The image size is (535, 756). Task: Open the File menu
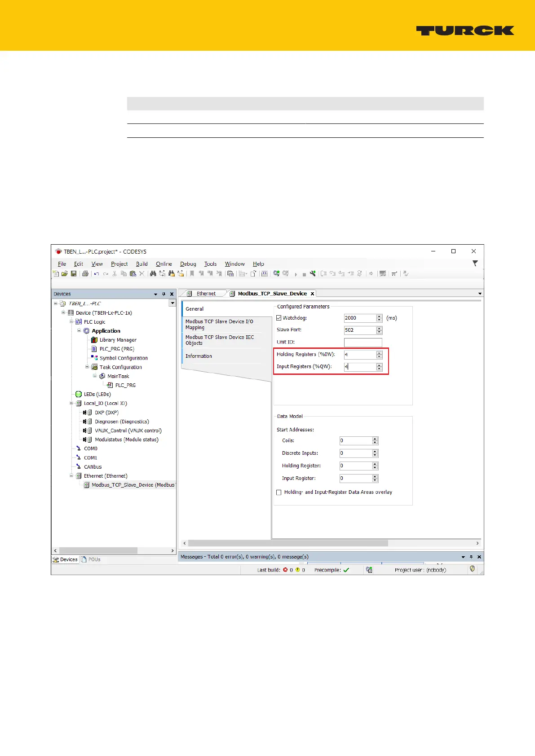[62, 264]
